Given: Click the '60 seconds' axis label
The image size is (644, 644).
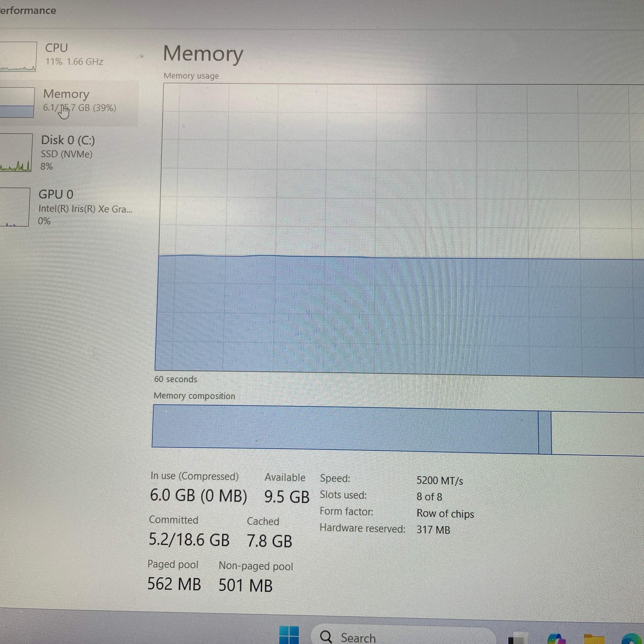Looking at the screenshot, I should tap(175, 379).
